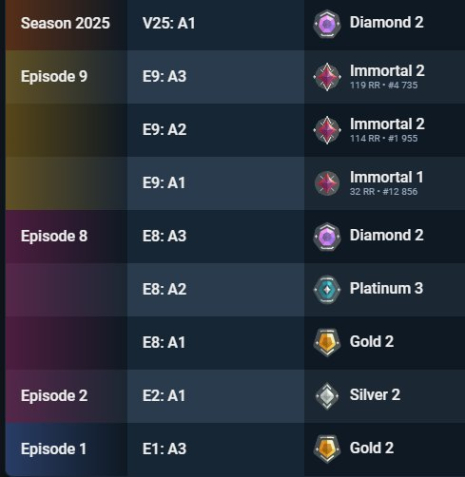Click the Diamond 2 rank icon for E8: A3
Viewport: 465px width, 477px height.
point(327,236)
